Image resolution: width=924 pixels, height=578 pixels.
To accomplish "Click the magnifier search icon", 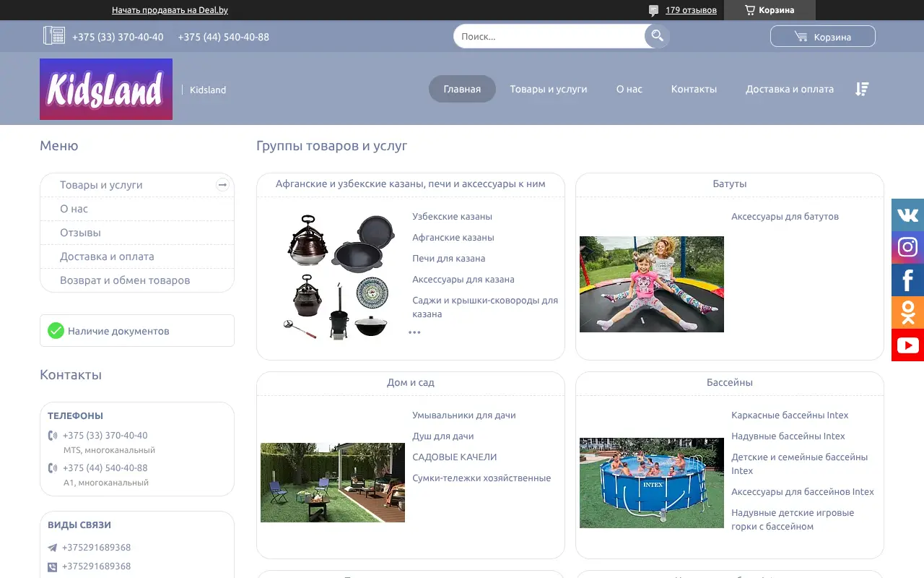I will [x=657, y=36].
